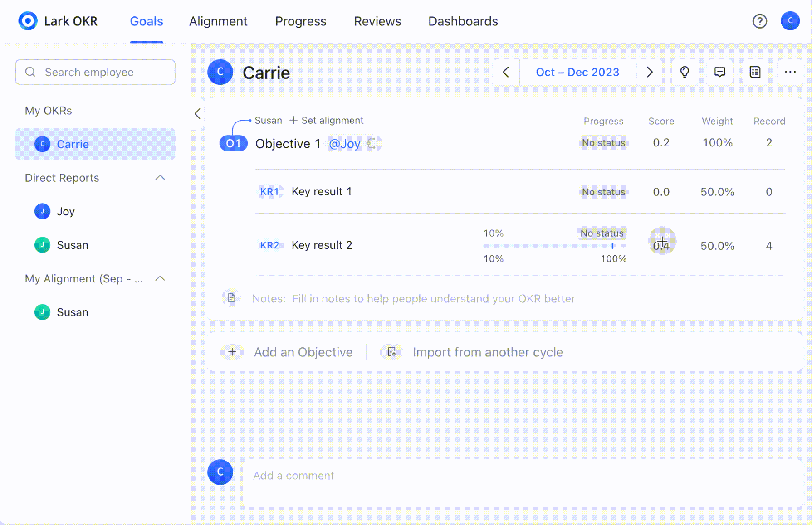Open the more options ellipsis menu

pyautogui.click(x=790, y=72)
